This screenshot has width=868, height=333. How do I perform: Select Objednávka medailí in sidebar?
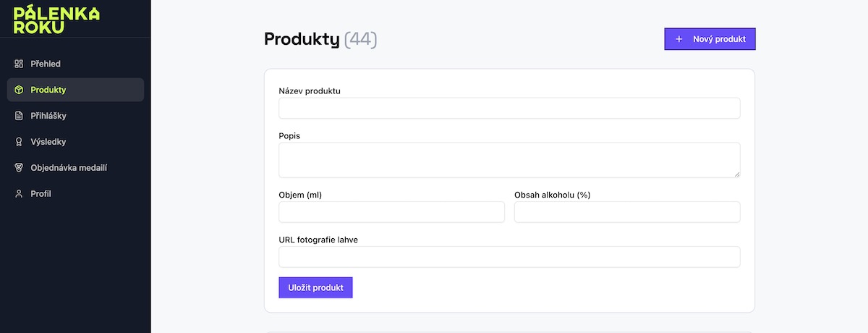[x=75, y=168]
